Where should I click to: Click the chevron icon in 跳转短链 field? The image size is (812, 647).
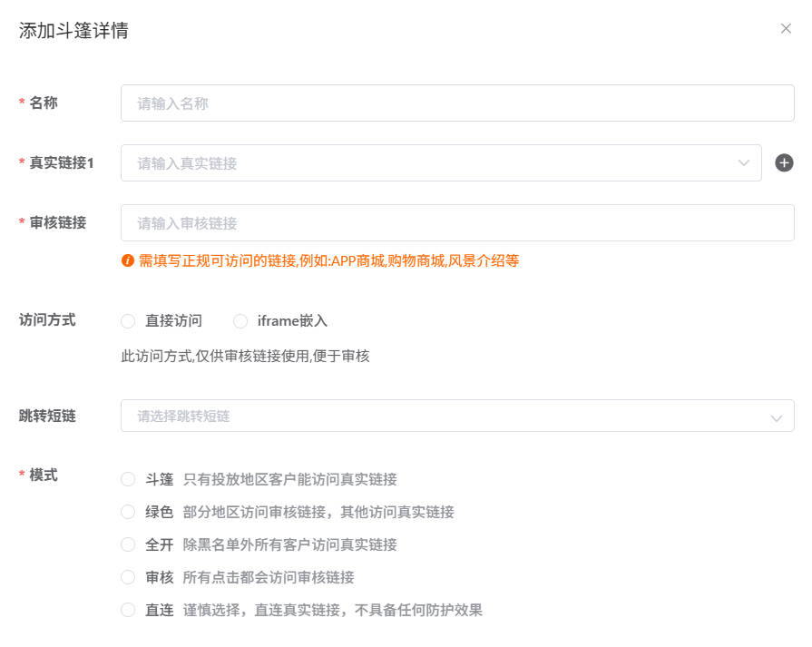coord(776,416)
